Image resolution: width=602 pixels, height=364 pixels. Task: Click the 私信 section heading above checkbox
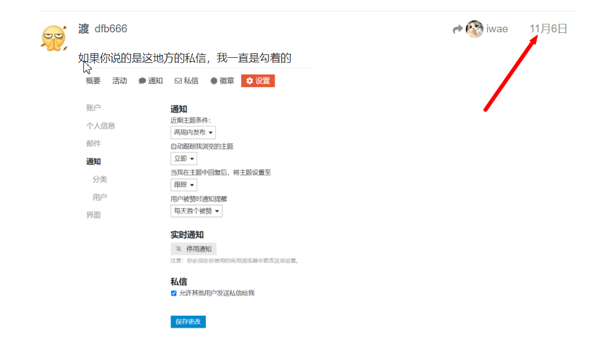[179, 282]
